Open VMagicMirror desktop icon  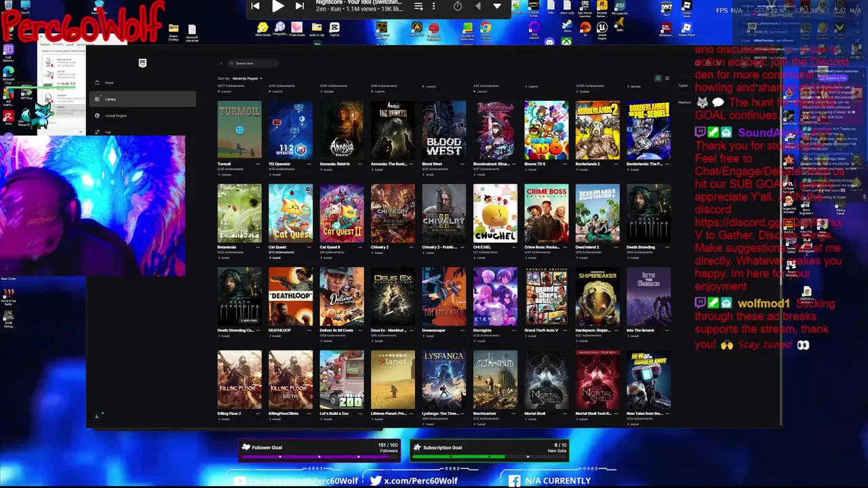280,28
